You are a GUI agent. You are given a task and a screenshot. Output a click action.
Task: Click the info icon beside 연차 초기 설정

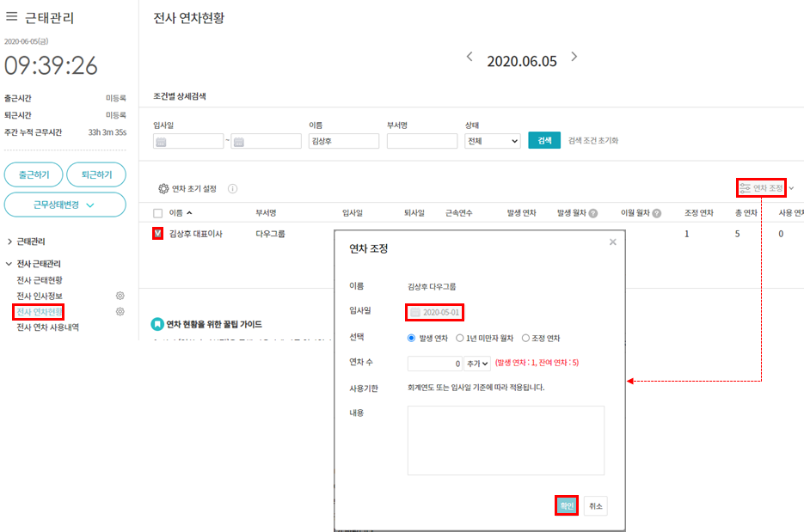click(232, 189)
